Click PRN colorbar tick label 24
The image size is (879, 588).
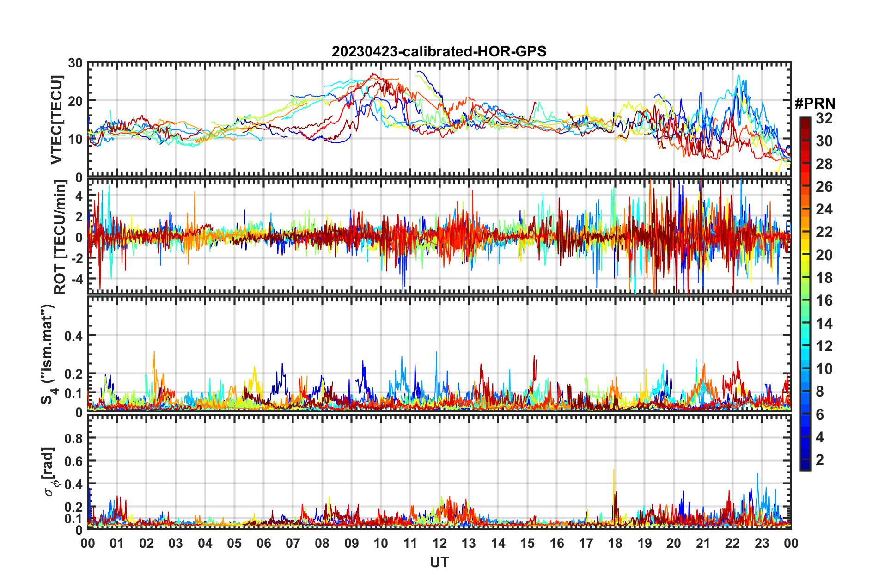point(824,209)
